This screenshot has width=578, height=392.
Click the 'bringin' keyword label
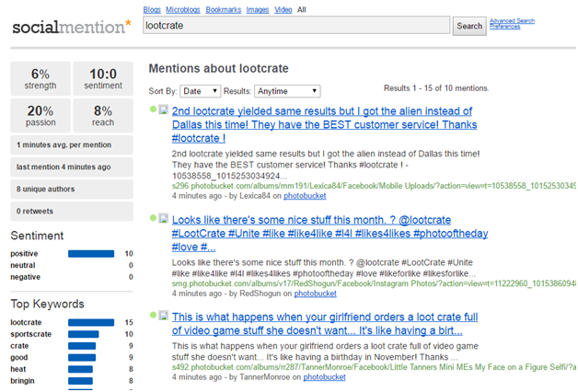tap(22, 381)
